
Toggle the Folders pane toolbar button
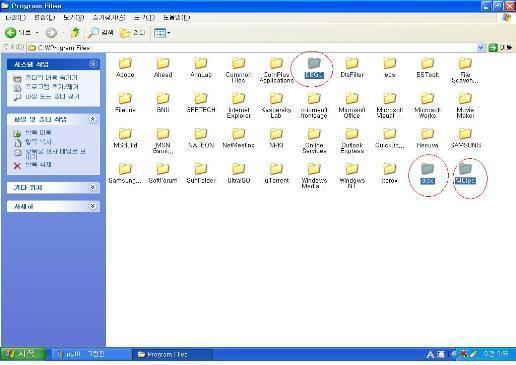pyautogui.click(x=132, y=33)
